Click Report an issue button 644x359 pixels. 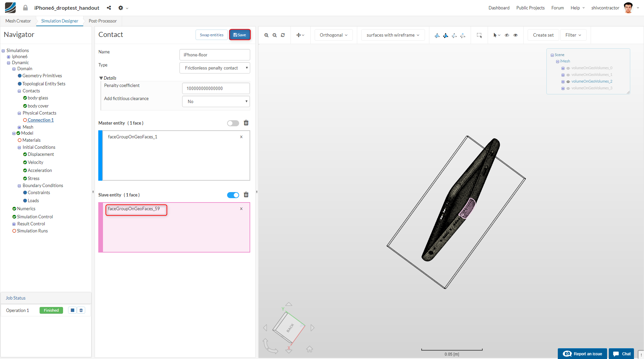click(x=582, y=354)
